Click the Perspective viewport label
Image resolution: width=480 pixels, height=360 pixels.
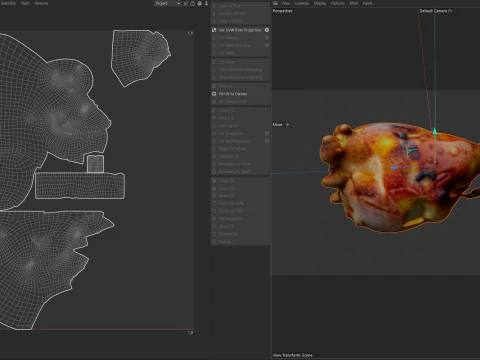click(282, 11)
